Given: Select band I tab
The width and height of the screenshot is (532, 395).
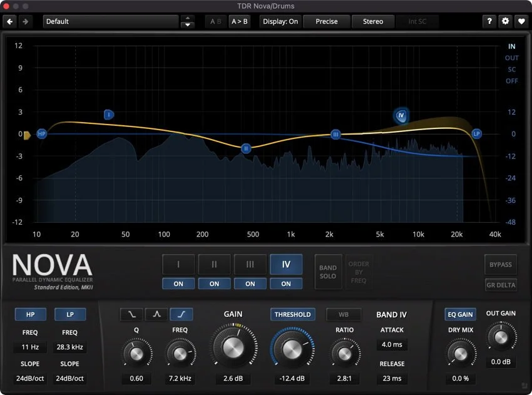Looking at the screenshot, I should point(178,264).
